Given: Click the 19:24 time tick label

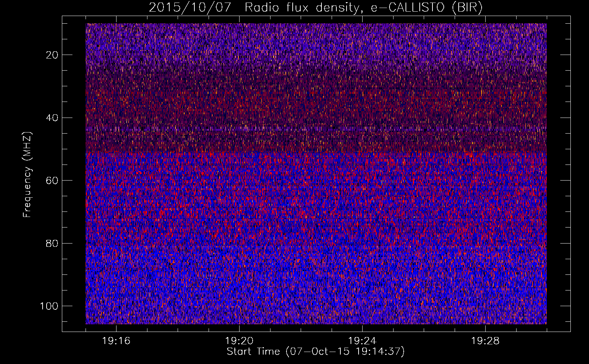Looking at the screenshot, I should (362, 341).
